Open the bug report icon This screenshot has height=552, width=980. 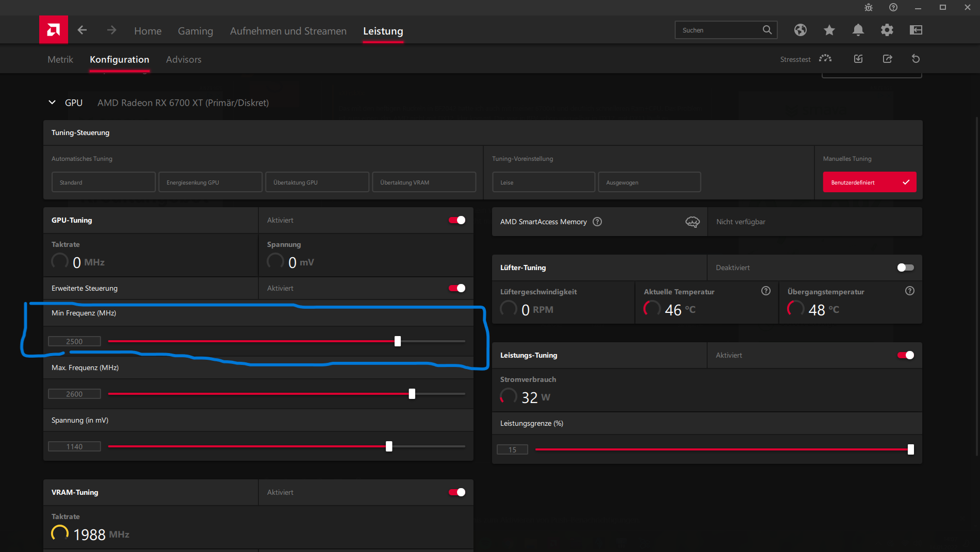(x=869, y=7)
